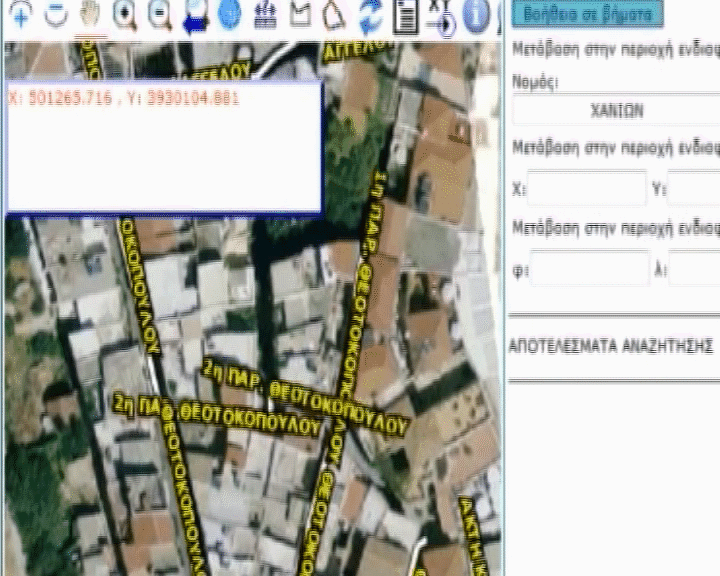Click the blue globe full extent icon
Image resolution: width=720 pixels, height=576 pixels.
click(230, 15)
